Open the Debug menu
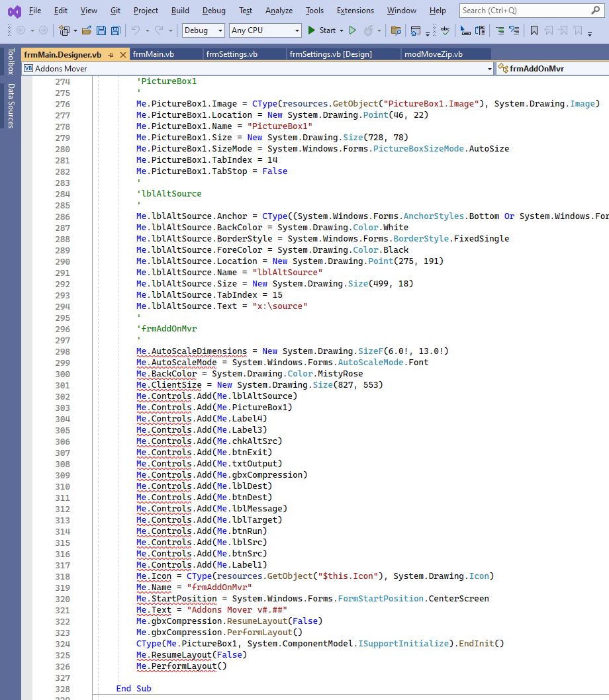This screenshot has width=609, height=700. (x=214, y=11)
